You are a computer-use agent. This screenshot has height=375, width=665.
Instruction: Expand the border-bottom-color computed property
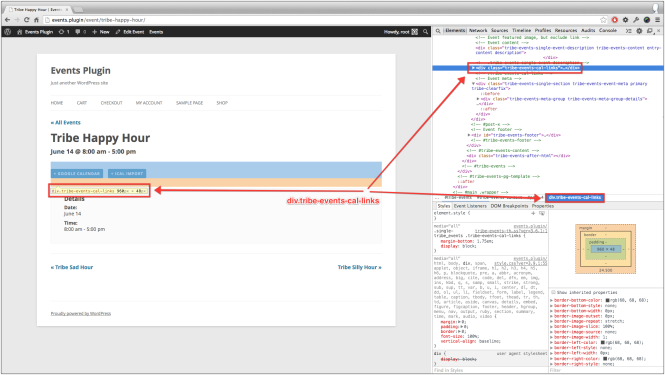point(552,300)
